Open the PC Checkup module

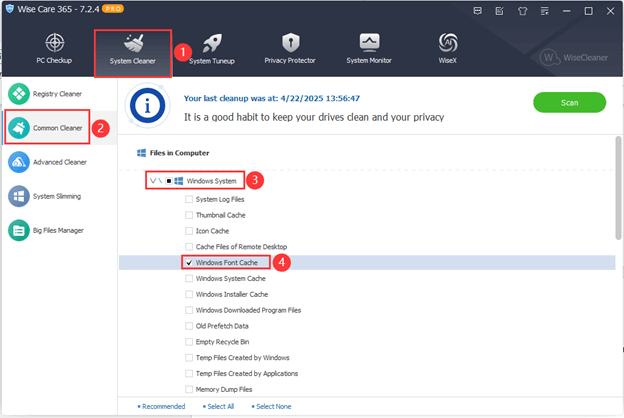click(55, 49)
